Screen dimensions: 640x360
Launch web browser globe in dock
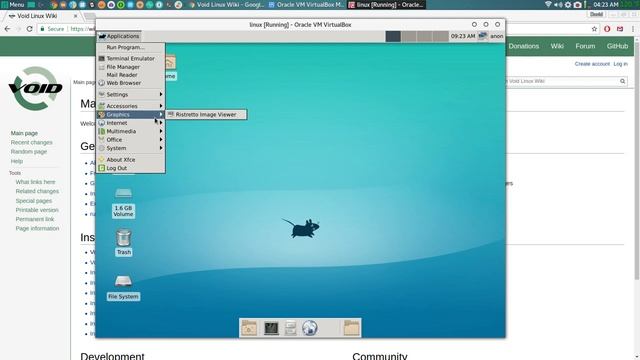310,328
